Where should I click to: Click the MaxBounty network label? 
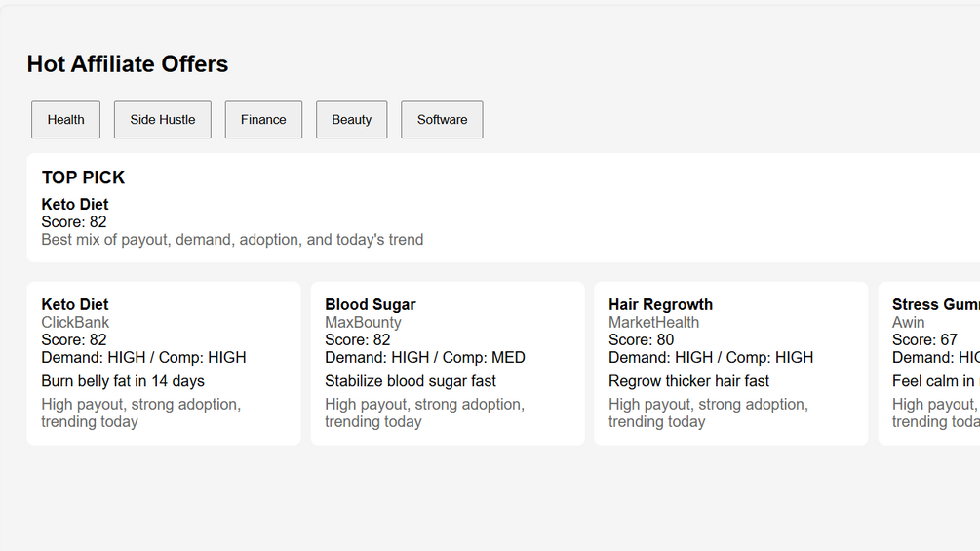363,322
